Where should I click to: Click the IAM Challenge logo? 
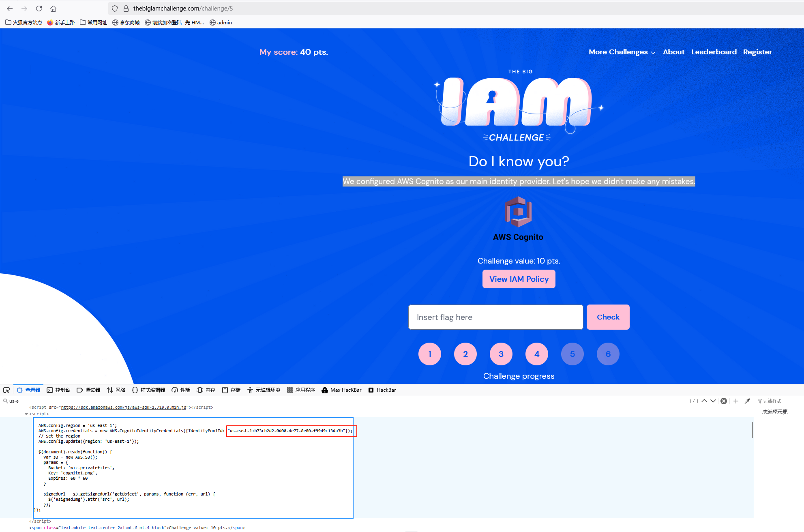point(519,105)
